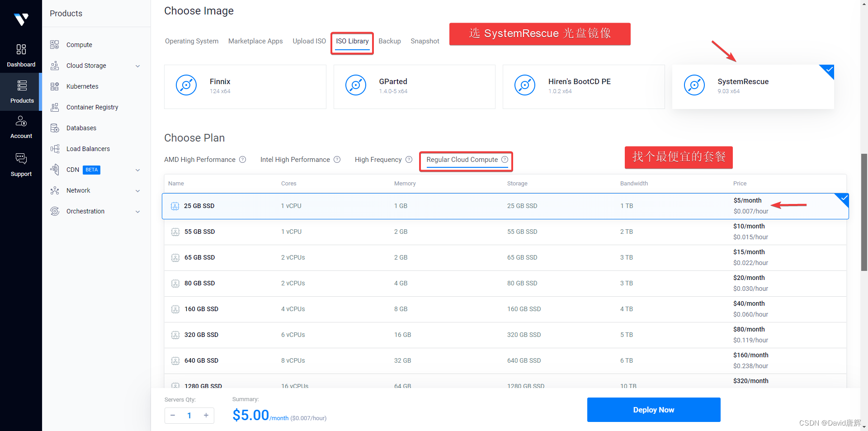Open the Compute menu link
This screenshot has width=868, height=431.
pos(79,45)
